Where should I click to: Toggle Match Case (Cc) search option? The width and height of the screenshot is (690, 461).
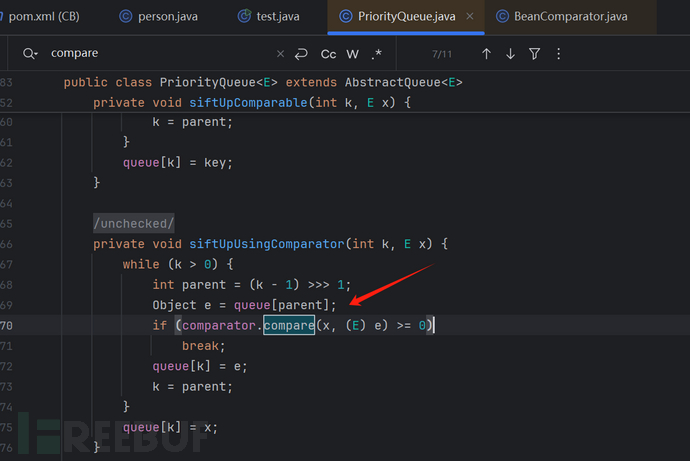coord(328,53)
